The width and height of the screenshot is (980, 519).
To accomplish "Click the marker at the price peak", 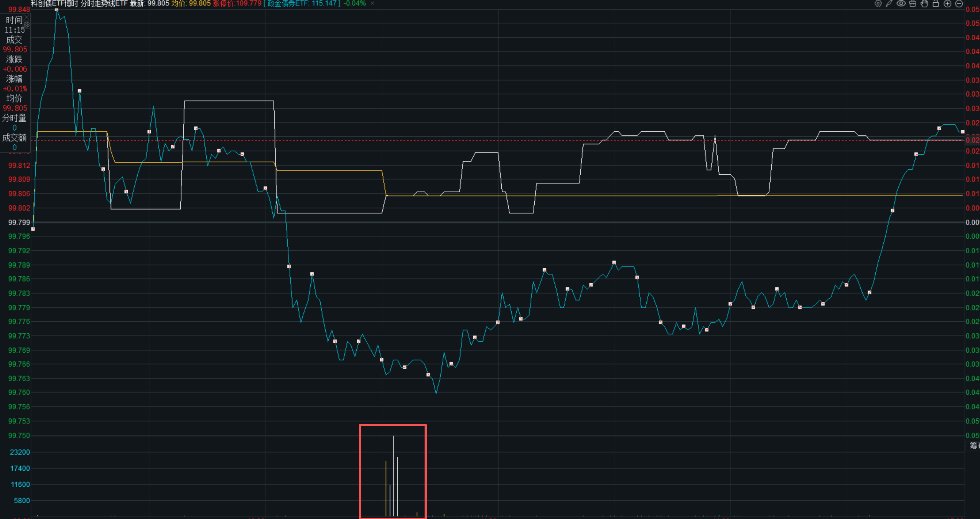I will click(56, 10).
